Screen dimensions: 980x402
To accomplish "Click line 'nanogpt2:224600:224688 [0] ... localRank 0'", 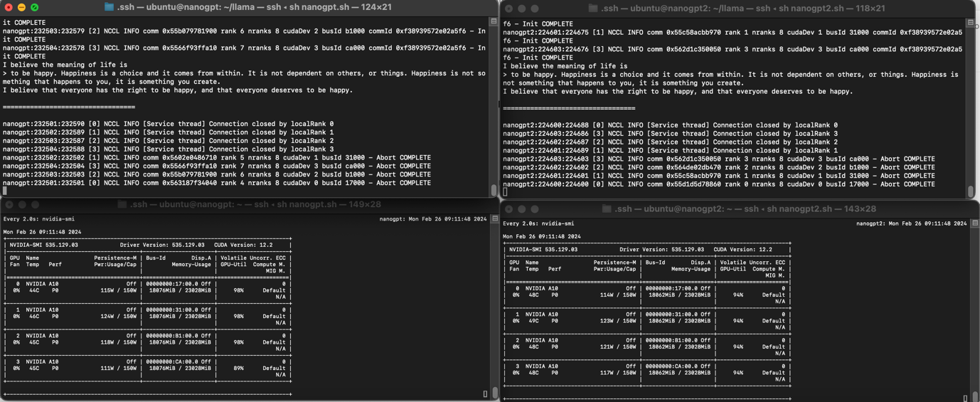I will pyautogui.click(x=670, y=125).
